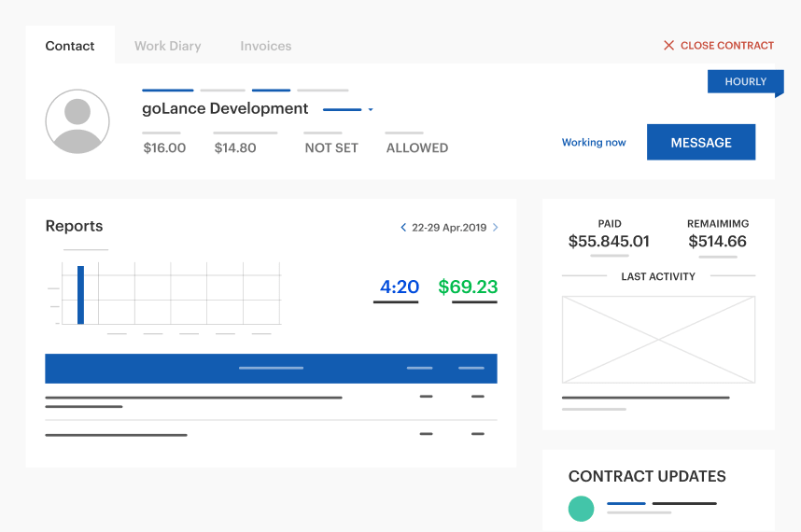Click the NOT SET value
Viewport: 801px width, 532px height.
(331, 148)
